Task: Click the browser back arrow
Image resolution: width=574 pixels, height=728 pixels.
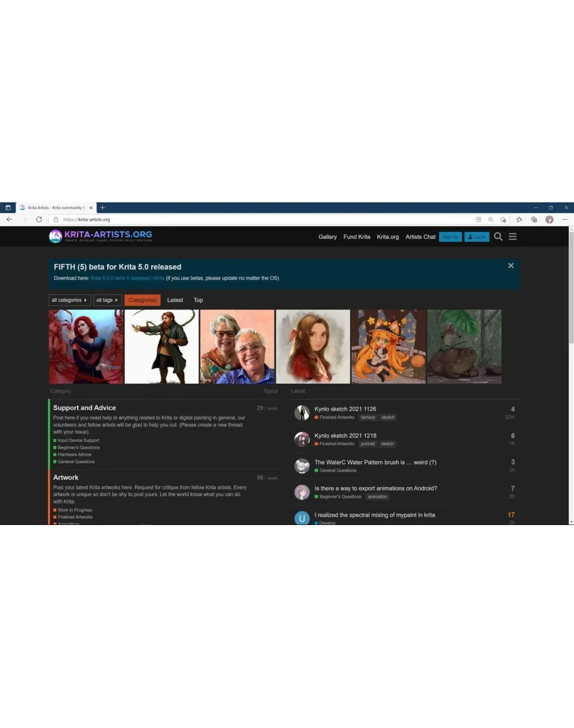Action: point(9,219)
